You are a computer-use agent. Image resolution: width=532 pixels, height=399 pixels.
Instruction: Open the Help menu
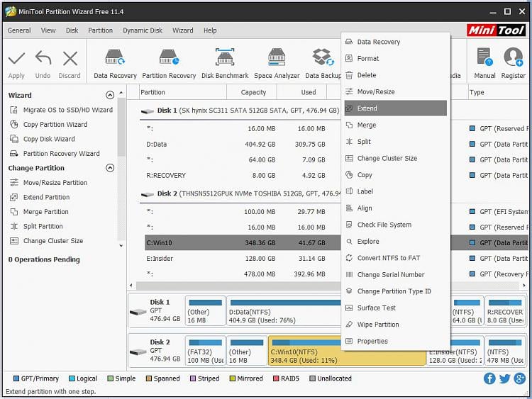point(210,30)
